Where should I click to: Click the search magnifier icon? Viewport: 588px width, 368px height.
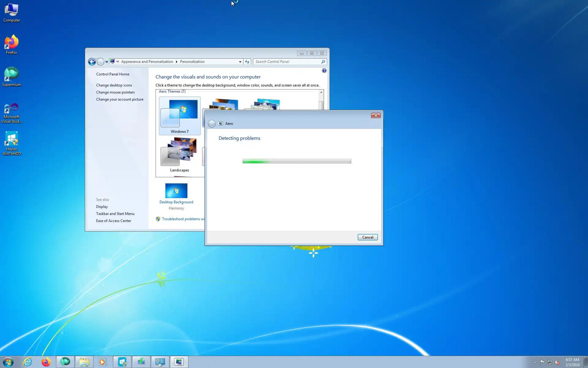click(x=323, y=62)
